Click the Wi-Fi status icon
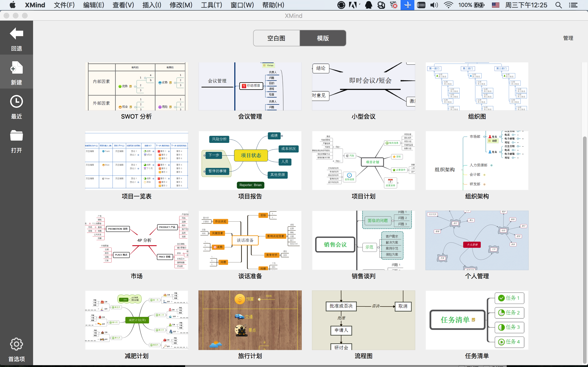The width and height of the screenshot is (588, 367). 448,5
